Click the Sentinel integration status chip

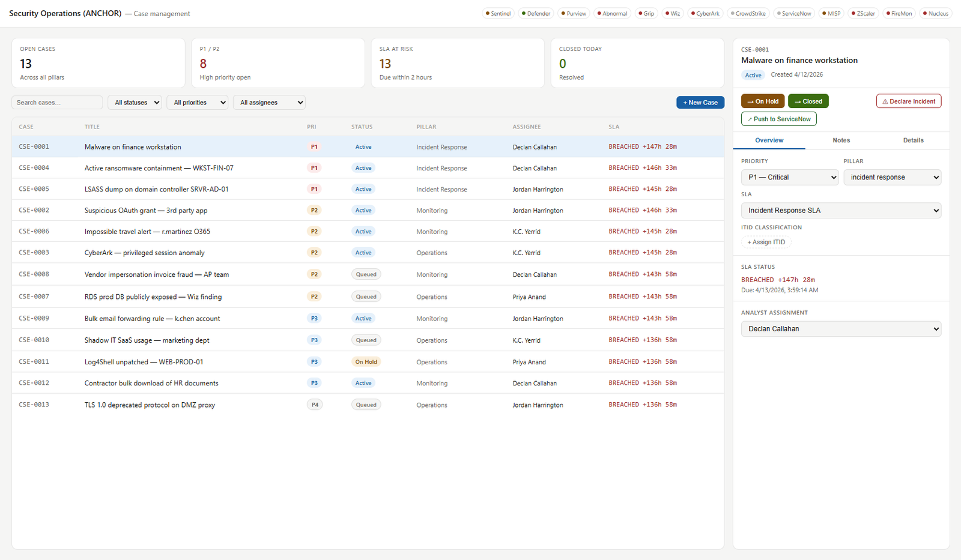coord(499,13)
